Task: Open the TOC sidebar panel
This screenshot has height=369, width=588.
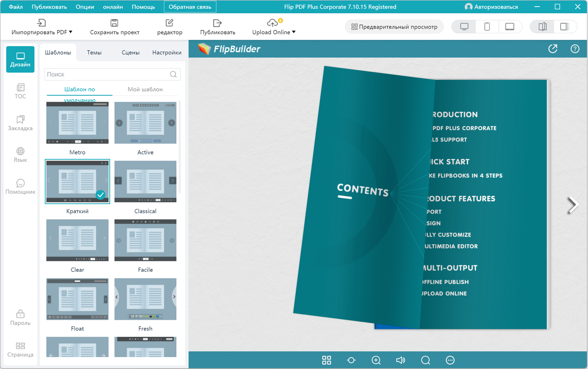Action: 20,91
